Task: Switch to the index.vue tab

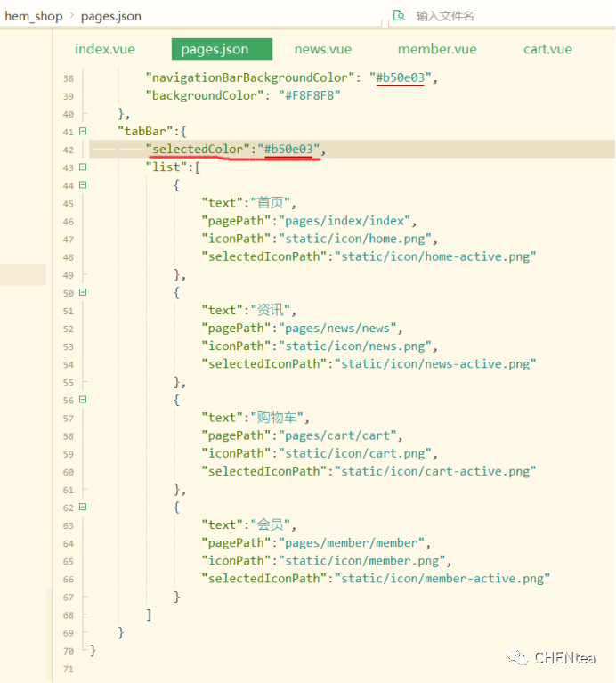Action: [104, 49]
